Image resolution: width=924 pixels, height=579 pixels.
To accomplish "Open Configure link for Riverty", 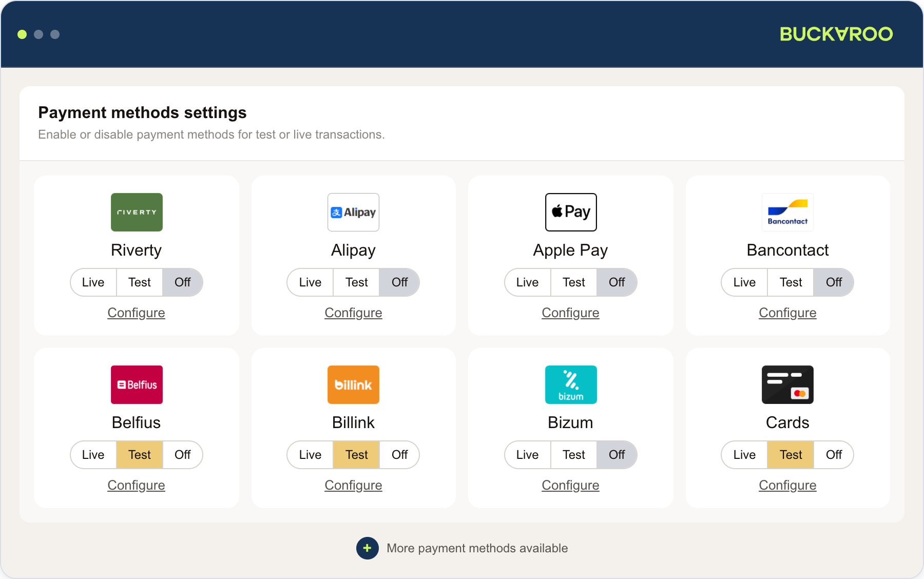I will 136,313.
